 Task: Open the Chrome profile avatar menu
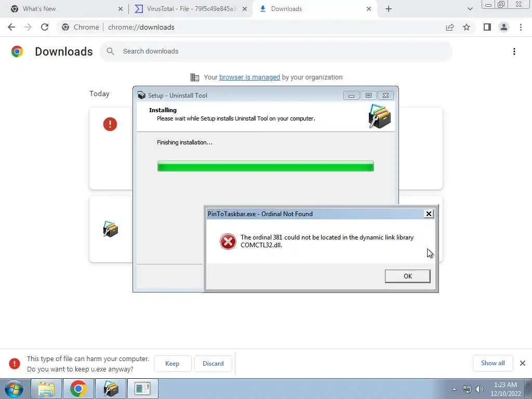point(504,27)
